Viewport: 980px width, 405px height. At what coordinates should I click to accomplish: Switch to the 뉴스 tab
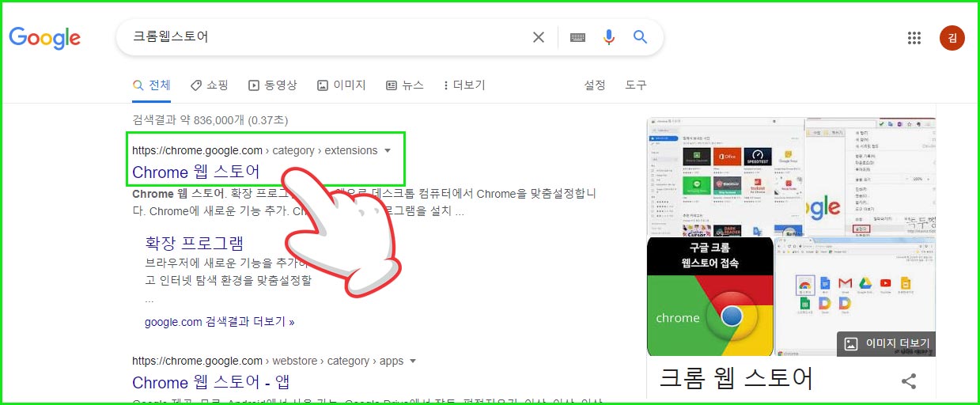[x=405, y=85]
